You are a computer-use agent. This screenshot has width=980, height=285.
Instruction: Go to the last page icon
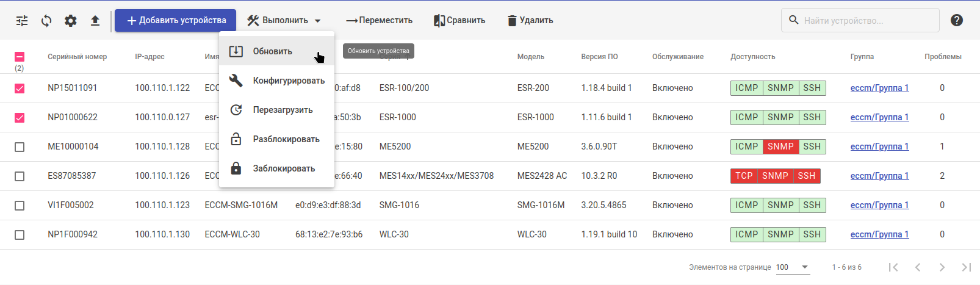tap(966, 267)
